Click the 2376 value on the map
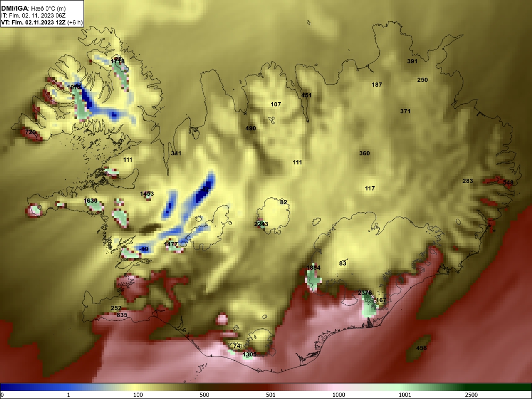Image resolution: width=532 pixels, height=399 pixels. tap(365, 293)
